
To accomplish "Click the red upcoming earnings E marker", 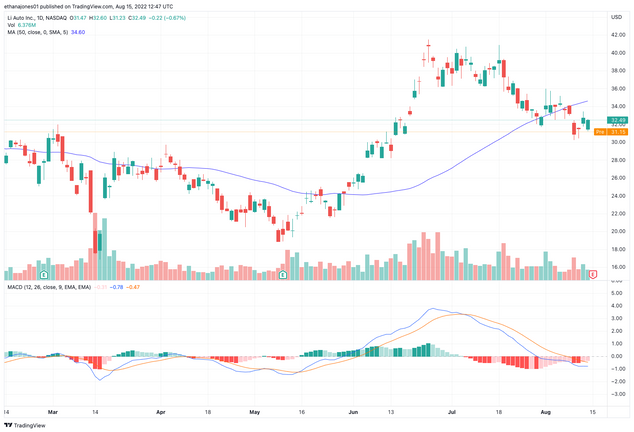I will (593, 275).
